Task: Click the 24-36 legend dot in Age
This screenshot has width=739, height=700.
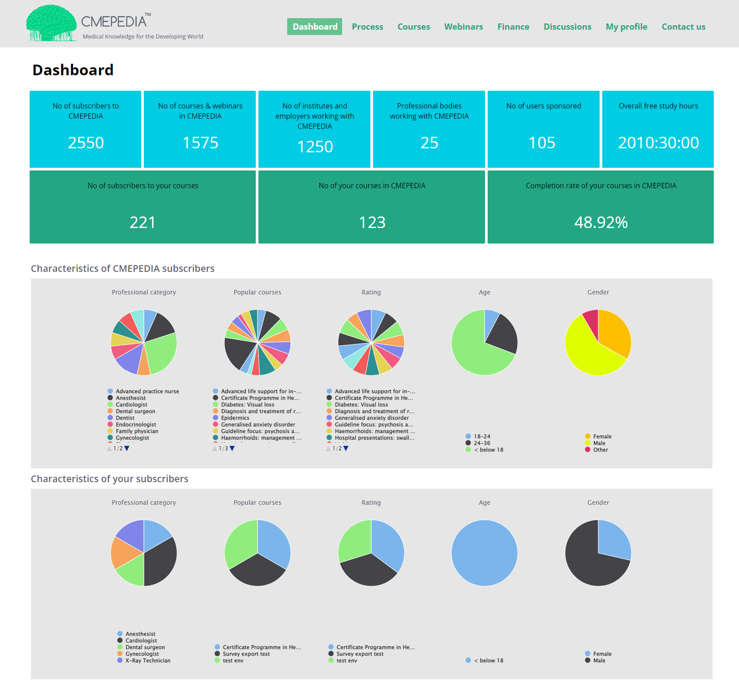Action: pyautogui.click(x=468, y=443)
